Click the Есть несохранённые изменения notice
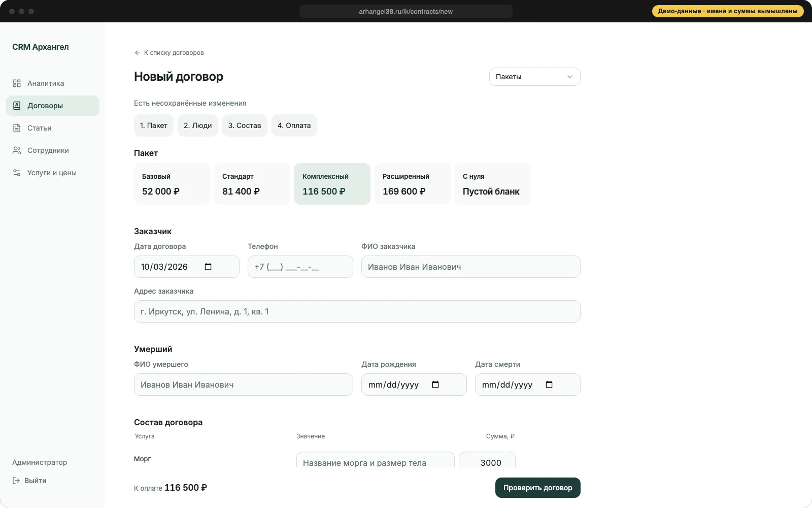 click(x=190, y=103)
